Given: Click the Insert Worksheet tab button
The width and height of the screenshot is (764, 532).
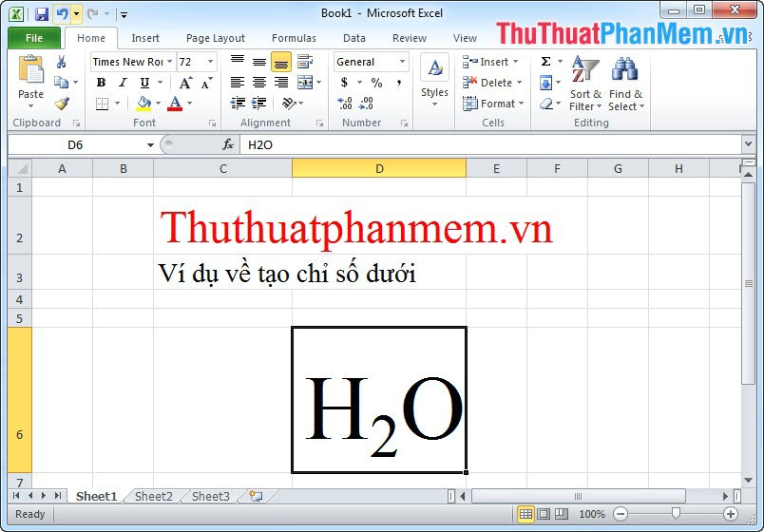Looking at the screenshot, I should tap(257, 497).
